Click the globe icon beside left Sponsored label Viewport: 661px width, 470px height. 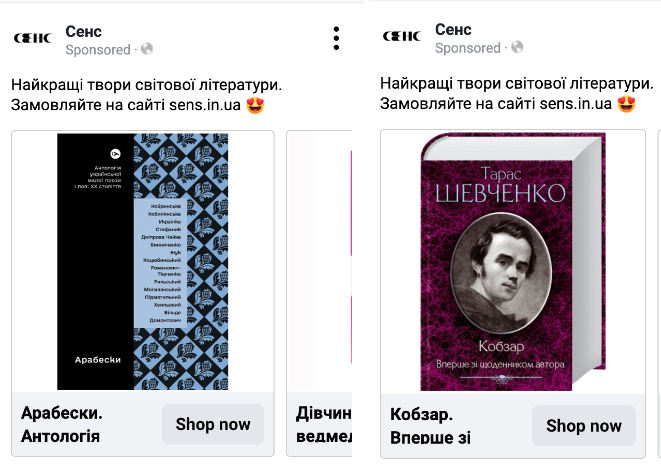click(x=147, y=49)
